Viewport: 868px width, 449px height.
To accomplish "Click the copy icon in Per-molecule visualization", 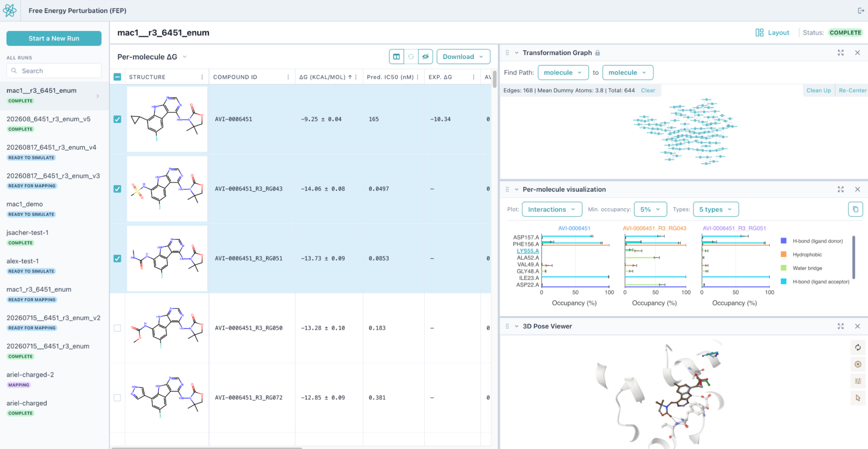I will click(855, 209).
